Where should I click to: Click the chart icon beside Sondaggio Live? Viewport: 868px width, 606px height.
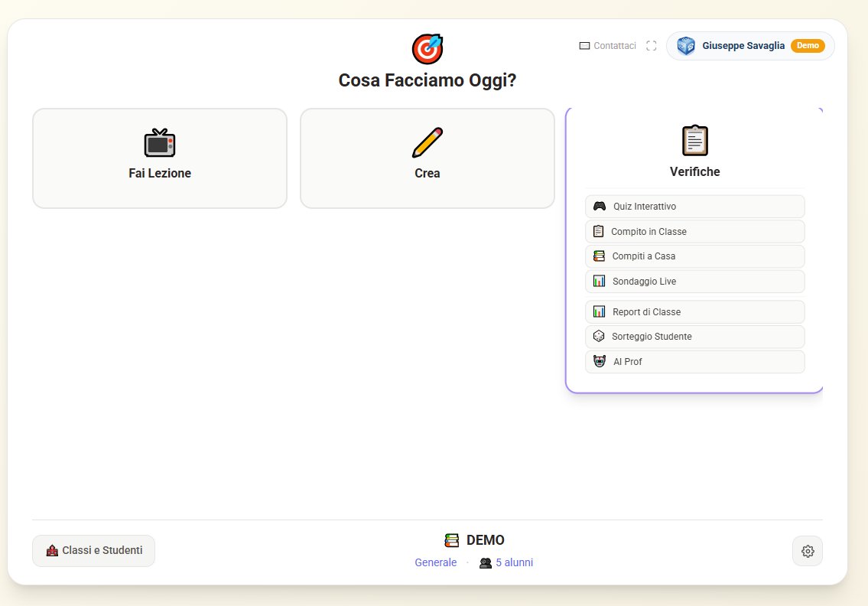tap(599, 281)
